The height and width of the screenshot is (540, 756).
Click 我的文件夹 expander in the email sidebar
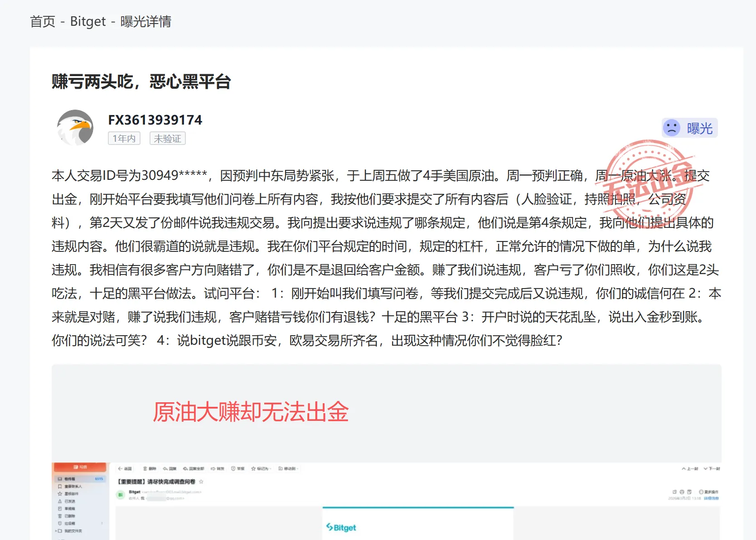point(56,531)
